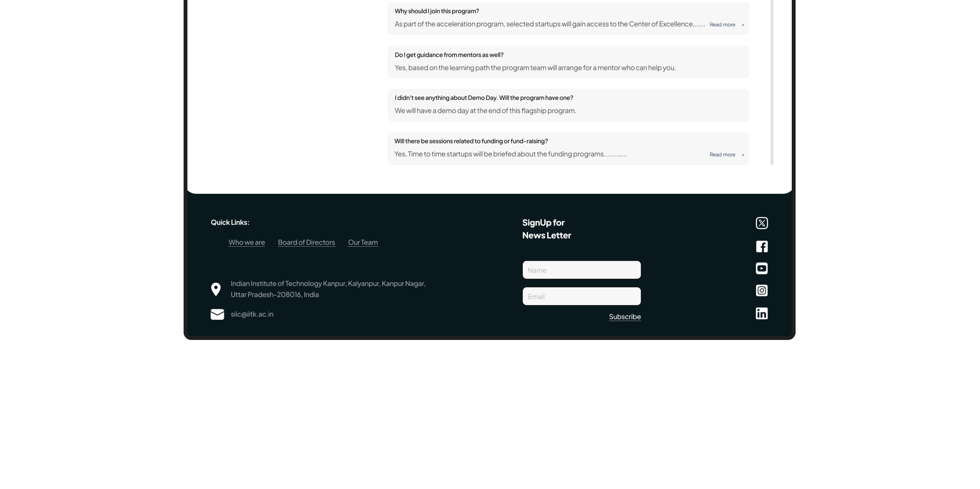Focus the Email input field
980x489 pixels.
click(581, 296)
